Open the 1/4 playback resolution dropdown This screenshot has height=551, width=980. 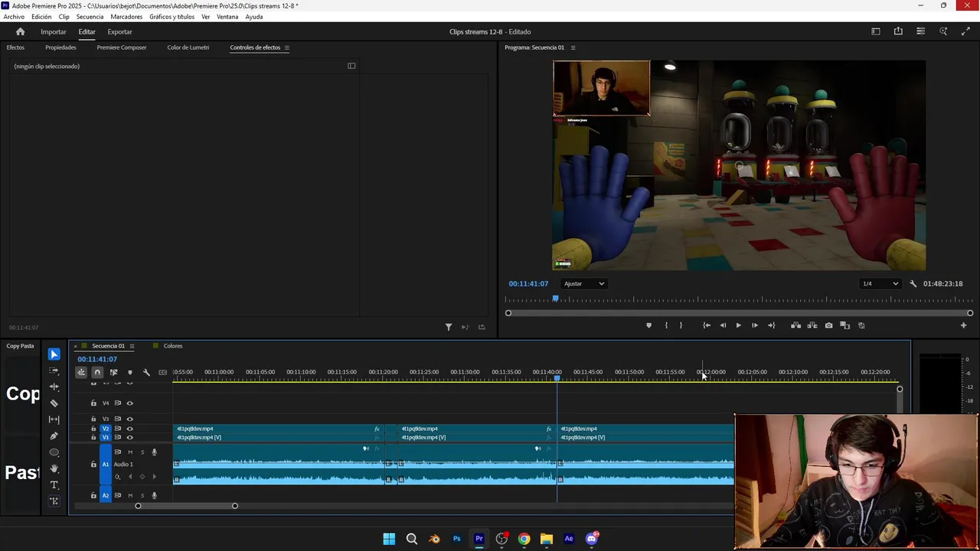(880, 284)
